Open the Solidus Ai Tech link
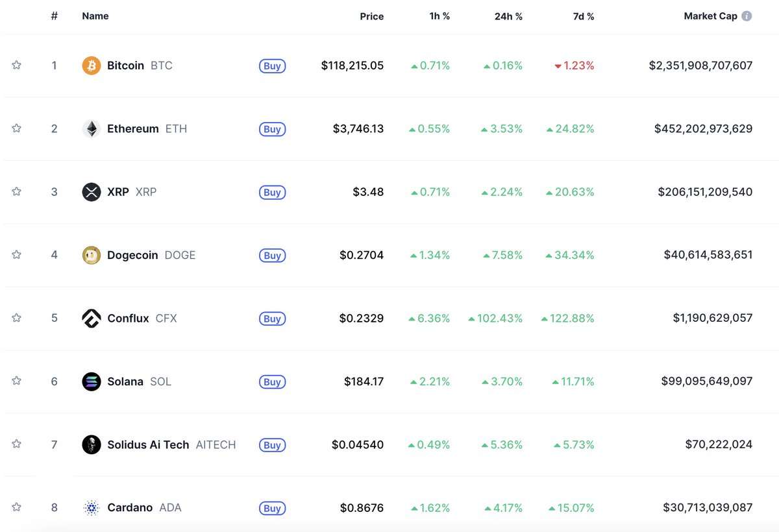Viewport: 779px width, 532px height. tap(148, 444)
